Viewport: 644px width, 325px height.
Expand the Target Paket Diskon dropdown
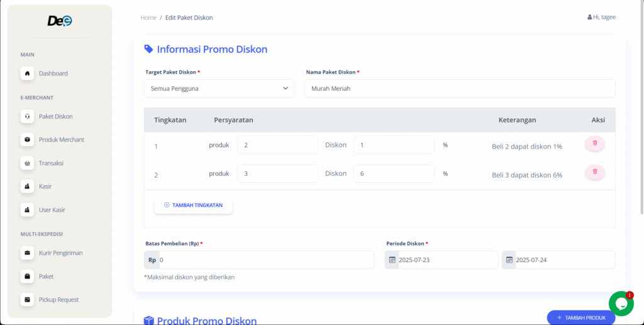219,89
